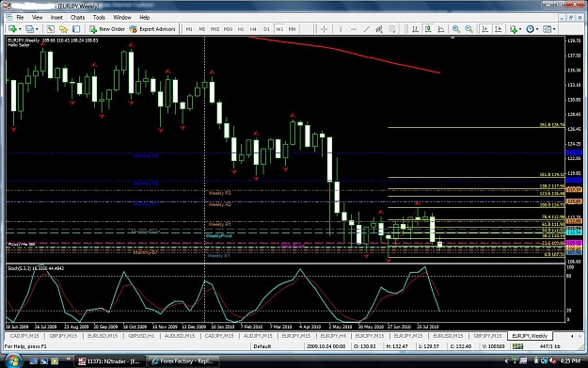Viewport: 588px width, 368px height.
Task: Click the New Order button
Action: point(107,29)
